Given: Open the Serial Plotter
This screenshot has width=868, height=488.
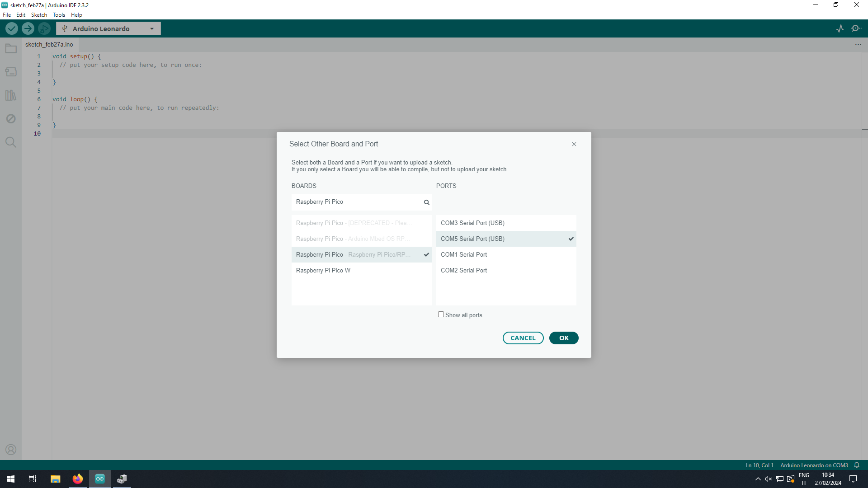Looking at the screenshot, I should [x=840, y=28].
